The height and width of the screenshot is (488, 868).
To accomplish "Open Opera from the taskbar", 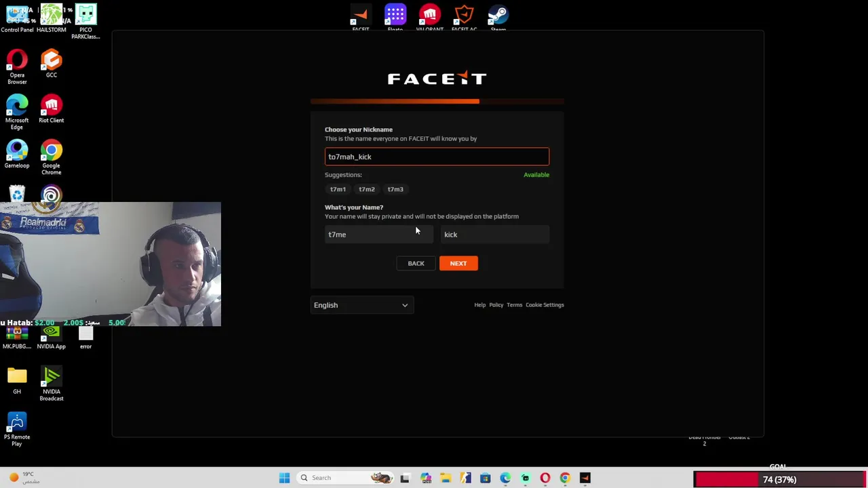I will 545,478.
